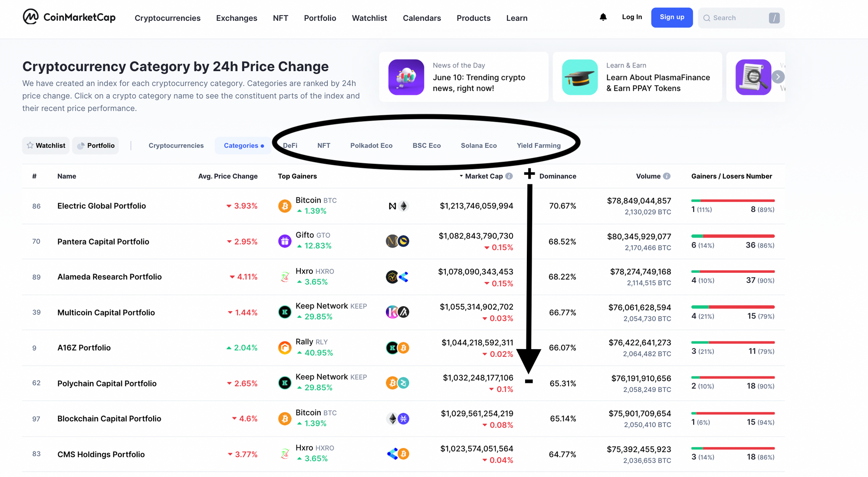Toggle the Watchlist star filter
This screenshot has width=868, height=477.
pos(46,146)
